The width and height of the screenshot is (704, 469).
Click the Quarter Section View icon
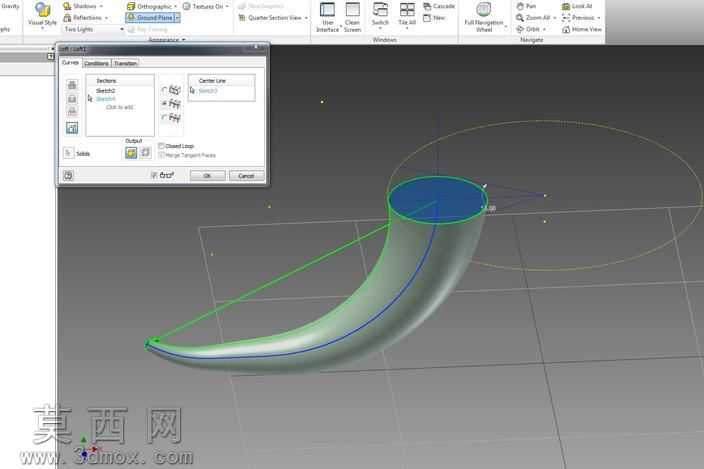tap(242, 18)
